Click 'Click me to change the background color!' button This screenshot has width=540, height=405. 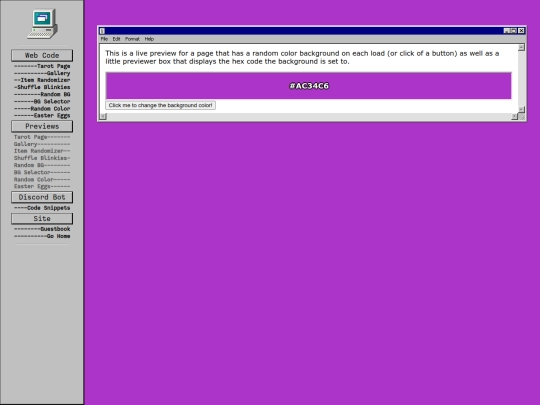[x=160, y=105]
